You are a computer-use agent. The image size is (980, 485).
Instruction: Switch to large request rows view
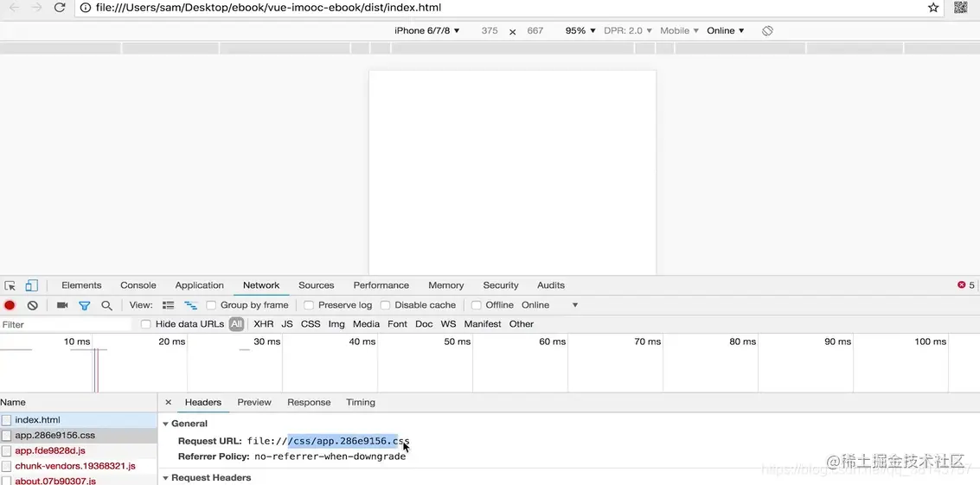point(168,305)
